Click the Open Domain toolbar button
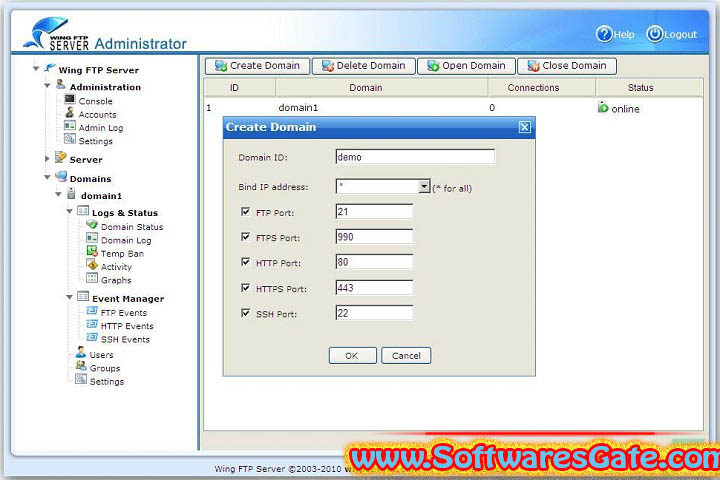Image resolution: width=720 pixels, height=480 pixels. point(467,66)
